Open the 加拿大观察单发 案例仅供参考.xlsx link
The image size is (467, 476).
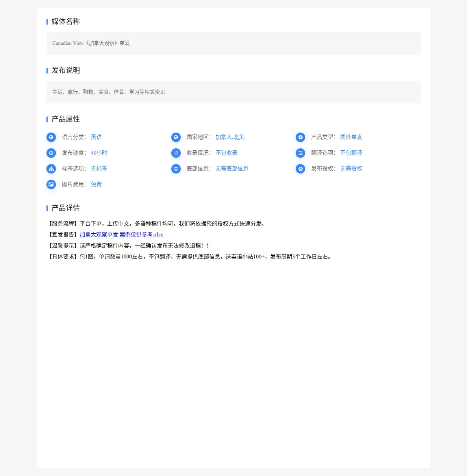(121, 234)
